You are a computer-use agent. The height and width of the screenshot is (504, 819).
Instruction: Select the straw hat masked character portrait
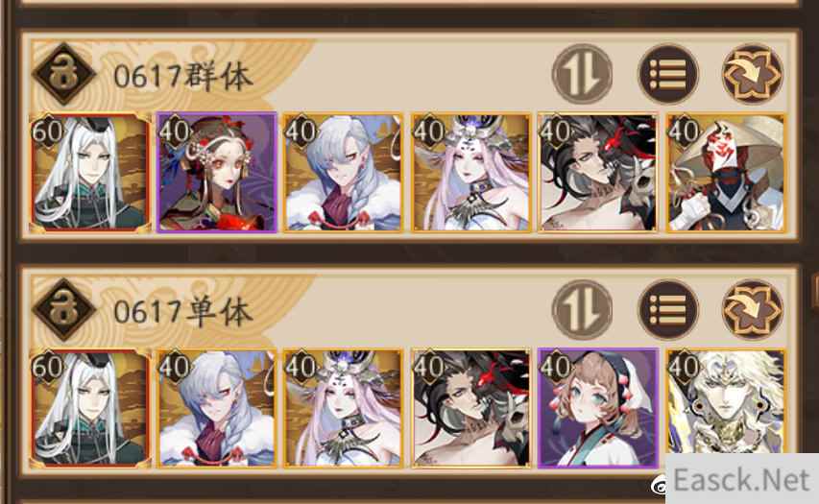pyautogui.click(x=726, y=173)
